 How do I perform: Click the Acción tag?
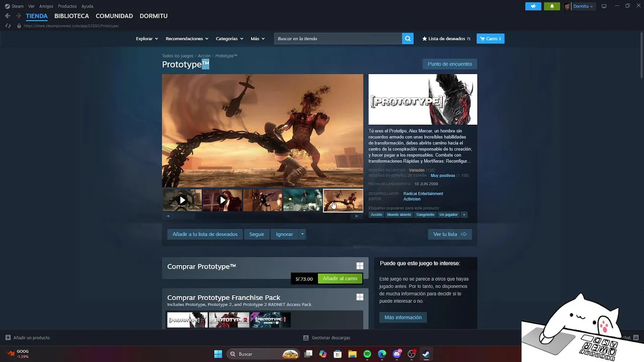(376, 215)
